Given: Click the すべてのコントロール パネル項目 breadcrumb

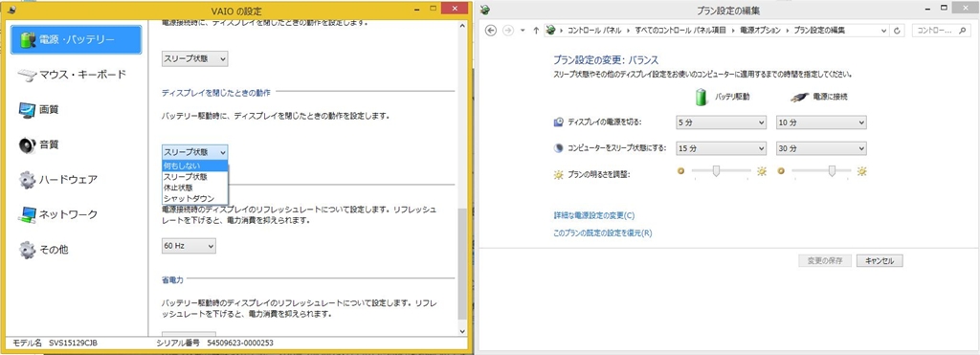Looking at the screenshot, I should pyautogui.click(x=681, y=31).
